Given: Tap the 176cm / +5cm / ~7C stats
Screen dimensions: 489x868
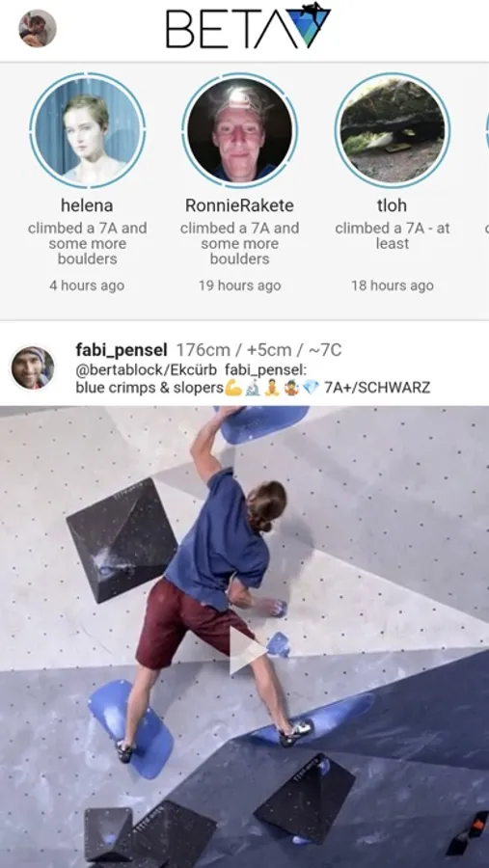Looking at the screenshot, I should [258, 350].
